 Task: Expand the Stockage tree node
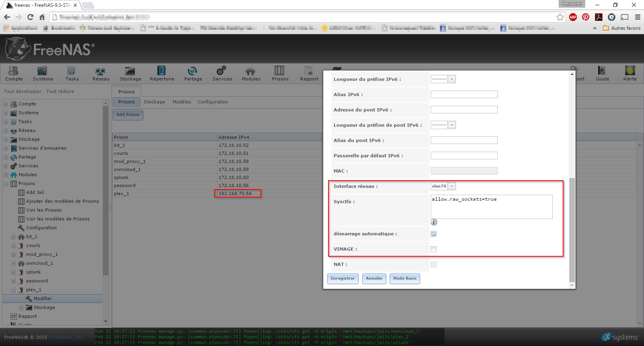pyautogui.click(x=6, y=139)
